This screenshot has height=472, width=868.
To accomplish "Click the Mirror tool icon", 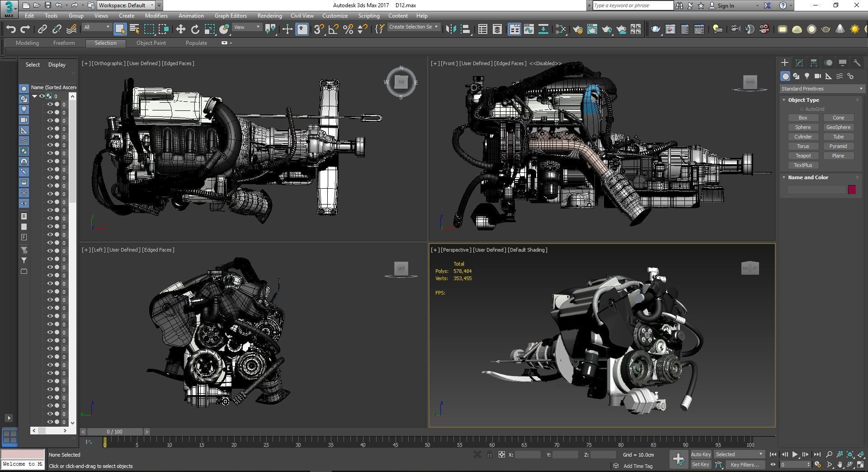I will click(x=450, y=29).
